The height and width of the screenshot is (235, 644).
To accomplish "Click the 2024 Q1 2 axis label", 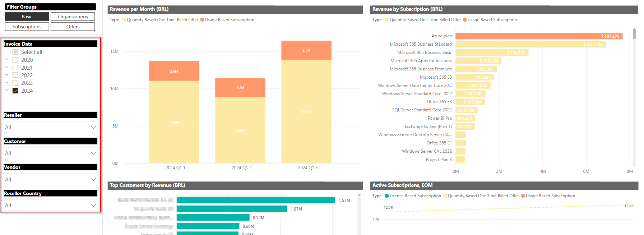I will [x=241, y=168].
